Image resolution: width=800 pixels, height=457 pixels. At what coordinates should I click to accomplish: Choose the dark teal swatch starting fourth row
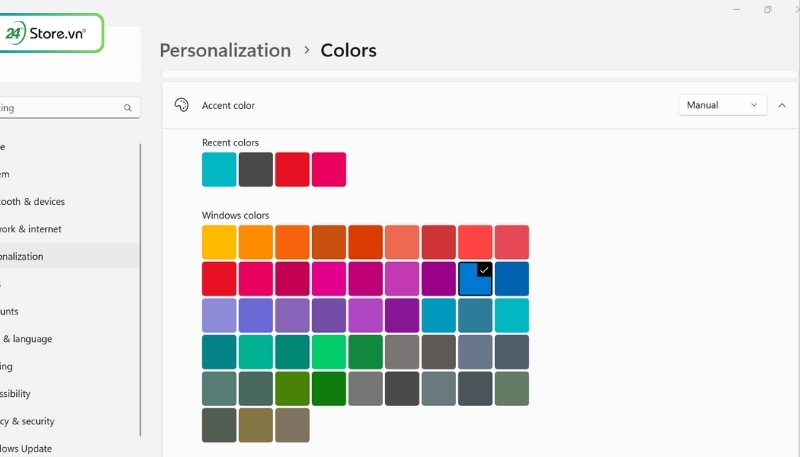219,352
